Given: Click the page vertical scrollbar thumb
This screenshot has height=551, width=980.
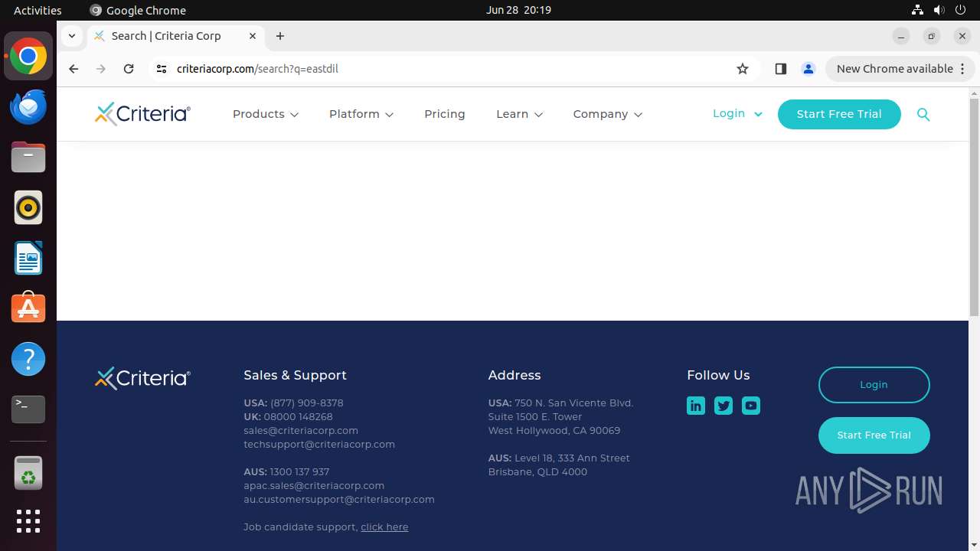Looking at the screenshot, I should pos(974,207).
